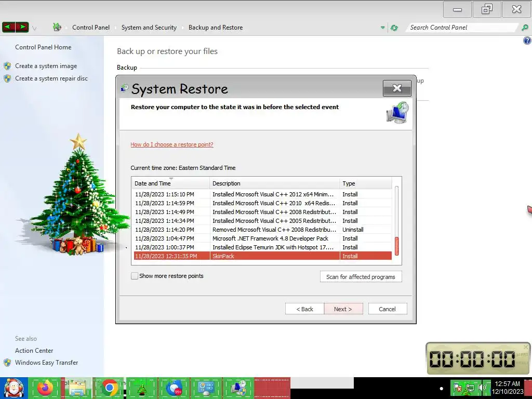Open 'How do I choose a restore point?' link

point(172,144)
